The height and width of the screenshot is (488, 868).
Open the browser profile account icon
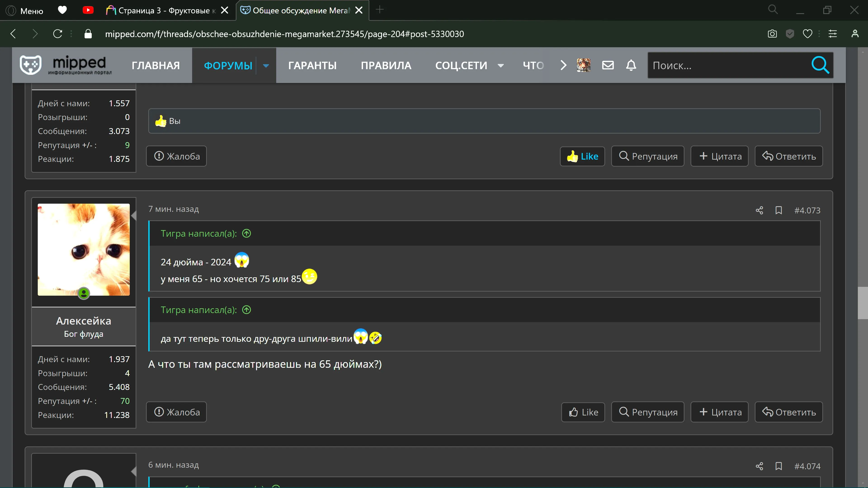(855, 34)
